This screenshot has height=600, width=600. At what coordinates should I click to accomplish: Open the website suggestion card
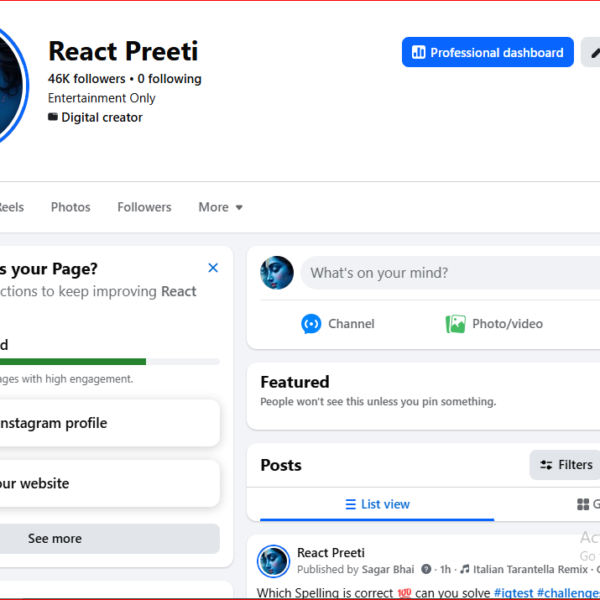[109, 483]
